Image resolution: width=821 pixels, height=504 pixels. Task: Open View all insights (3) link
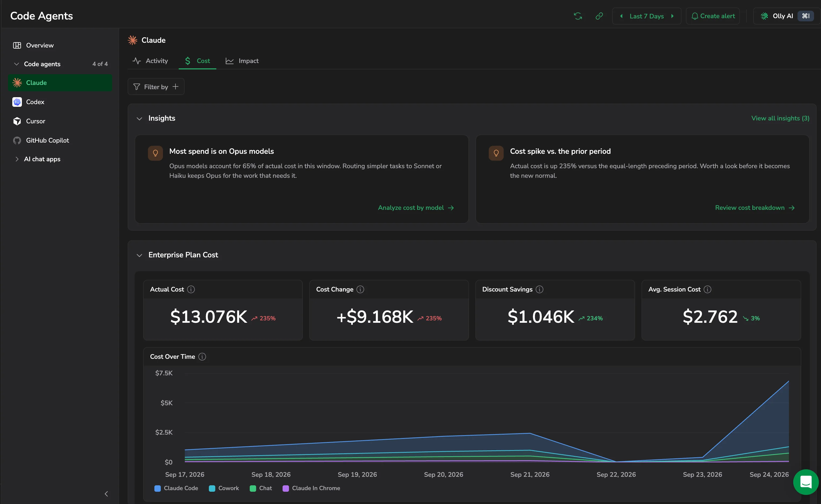(x=780, y=118)
